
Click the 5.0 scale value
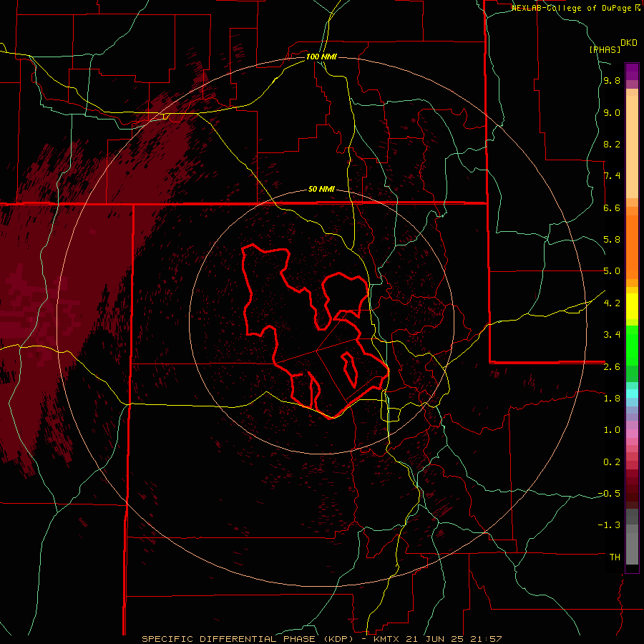coord(612,271)
